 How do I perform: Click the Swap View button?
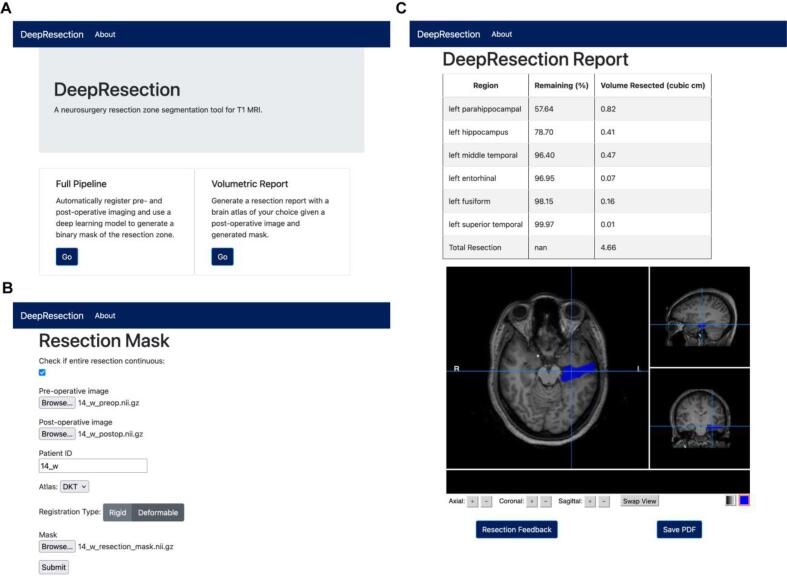pyautogui.click(x=639, y=501)
